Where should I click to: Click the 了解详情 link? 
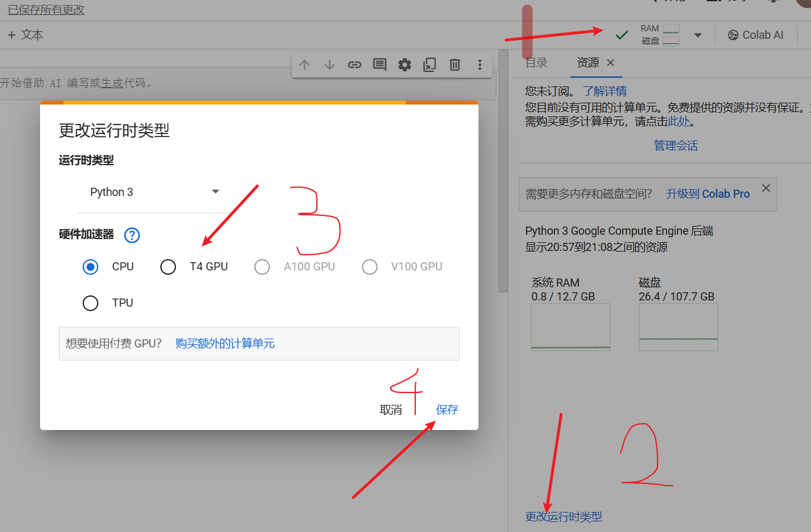pyautogui.click(x=605, y=91)
